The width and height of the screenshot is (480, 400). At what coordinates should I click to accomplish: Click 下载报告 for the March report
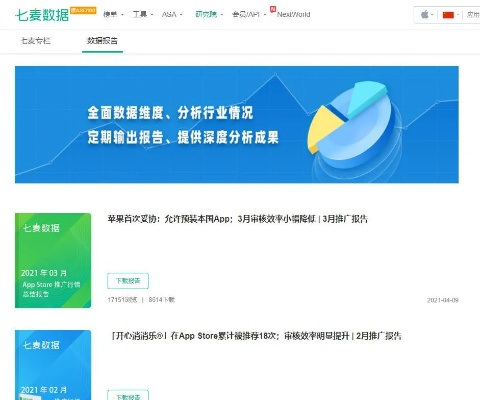pos(128,281)
